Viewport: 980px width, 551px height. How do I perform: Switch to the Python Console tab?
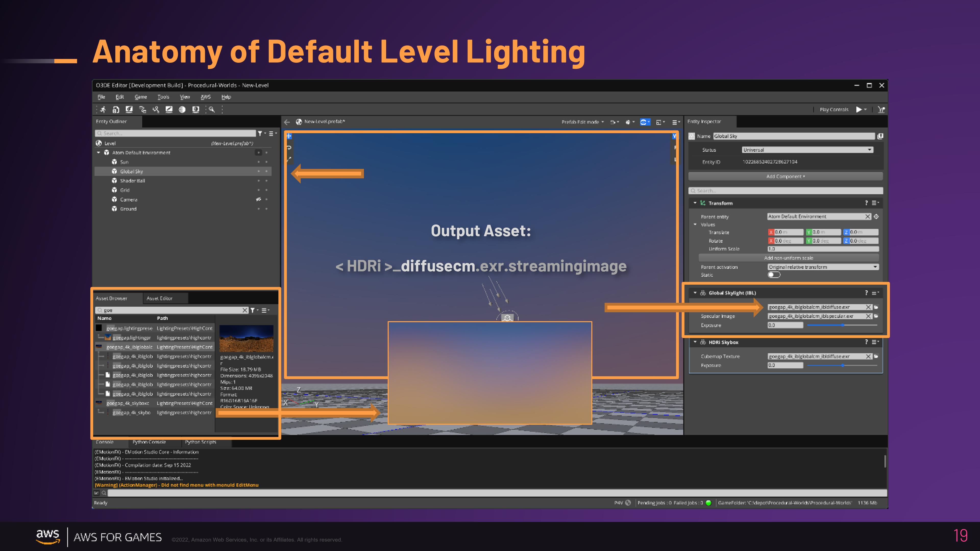pos(149,442)
